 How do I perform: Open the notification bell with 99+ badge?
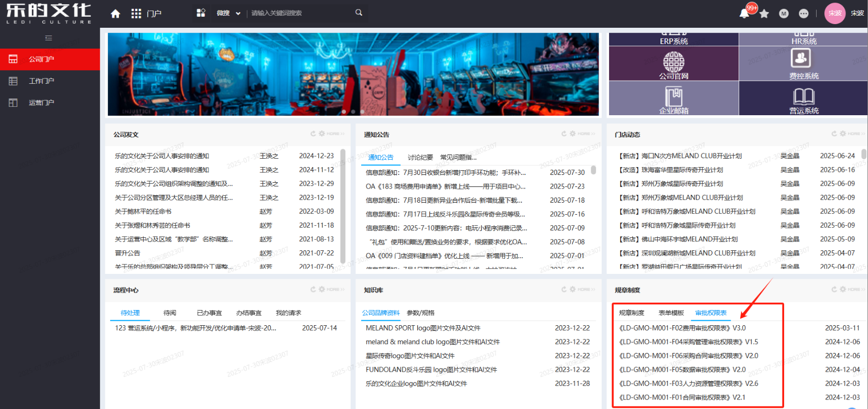pos(744,14)
